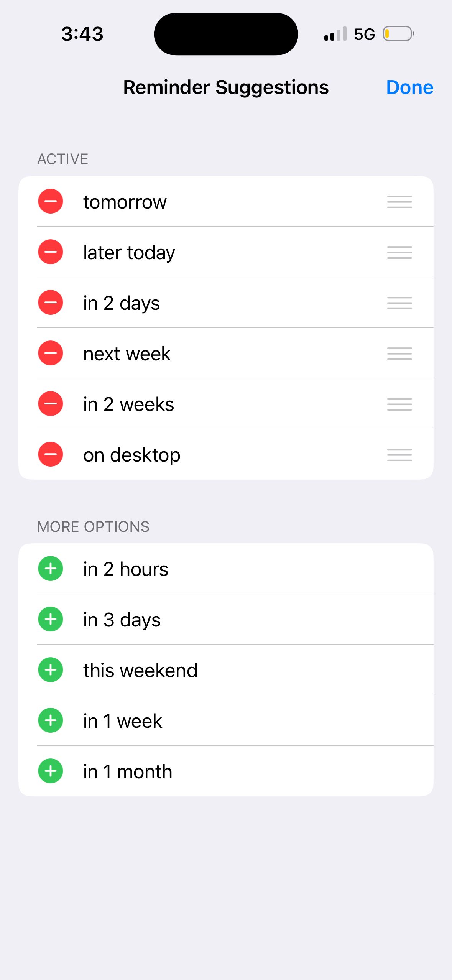The image size is (452, 980).
Task: Remove the 'tomorrow' reminder suggestion
Action: (51, 201)
